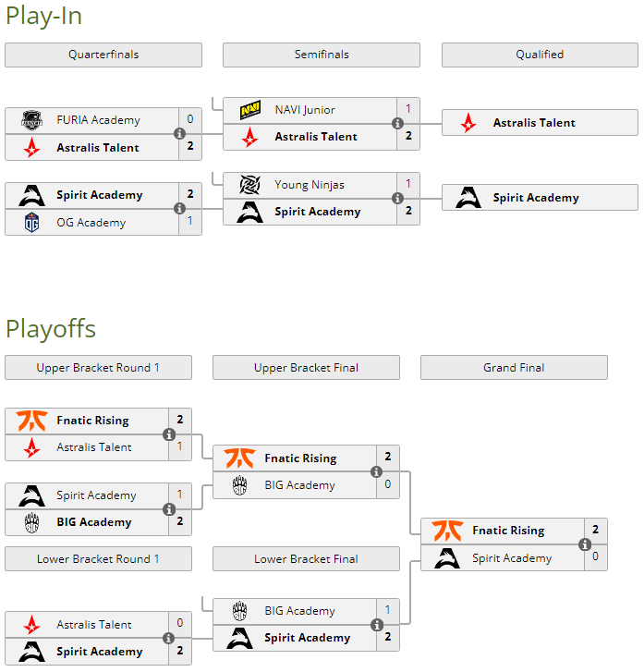
Task: Click the NAVI Junior team logo
Action: [250, 110]
